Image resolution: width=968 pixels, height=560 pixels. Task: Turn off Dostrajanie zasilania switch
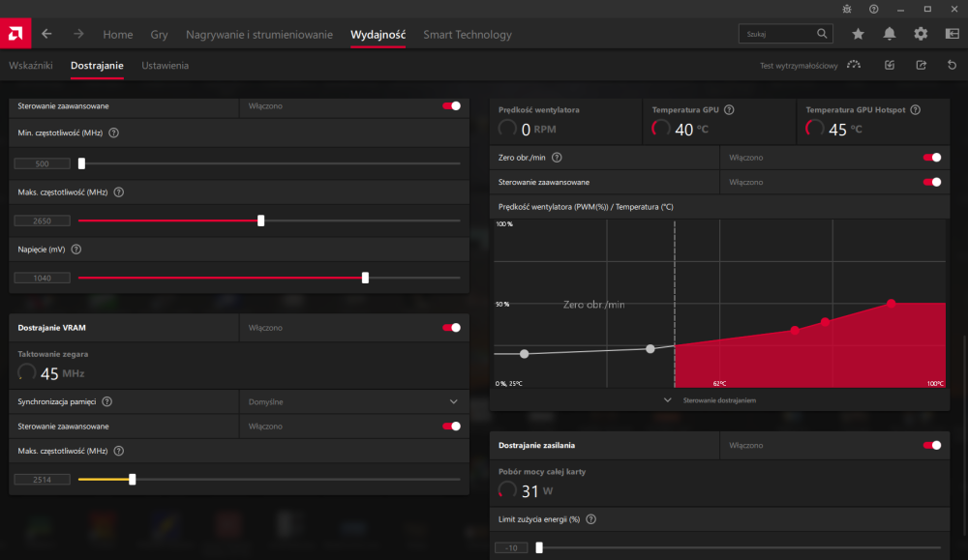(932, 445)
